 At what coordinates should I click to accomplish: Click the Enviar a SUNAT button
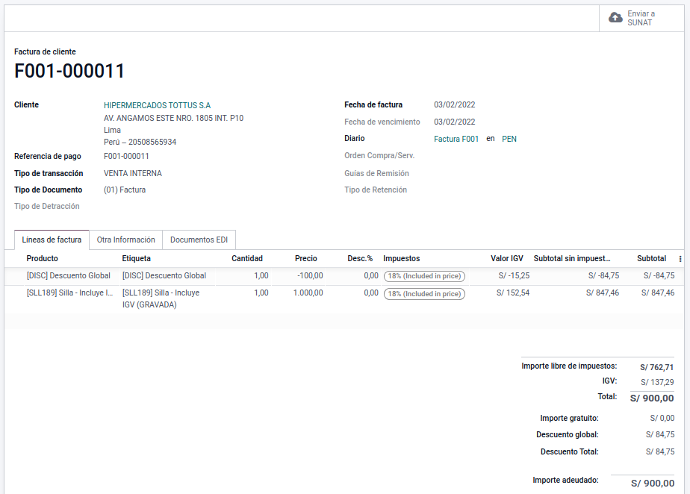[x=641, y=18]
